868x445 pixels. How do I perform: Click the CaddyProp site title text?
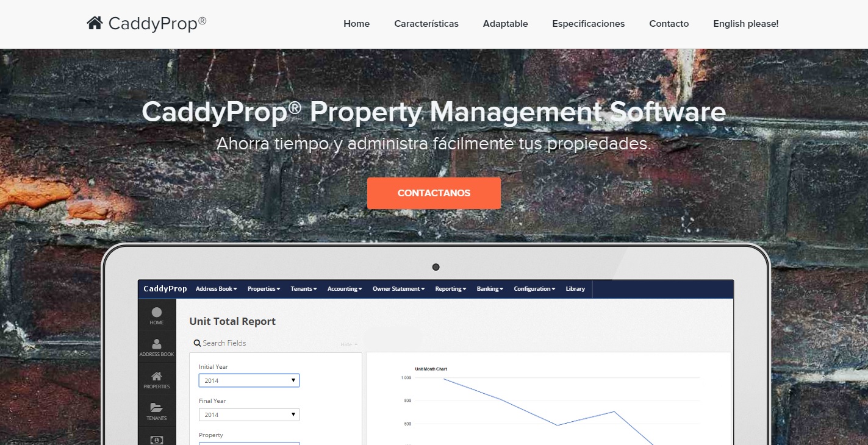(x=157, y=24)
